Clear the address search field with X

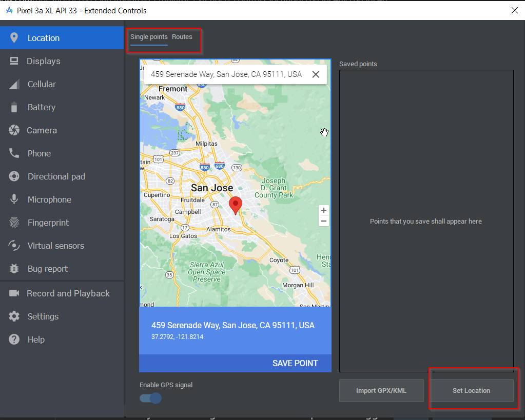coord(316,74)
